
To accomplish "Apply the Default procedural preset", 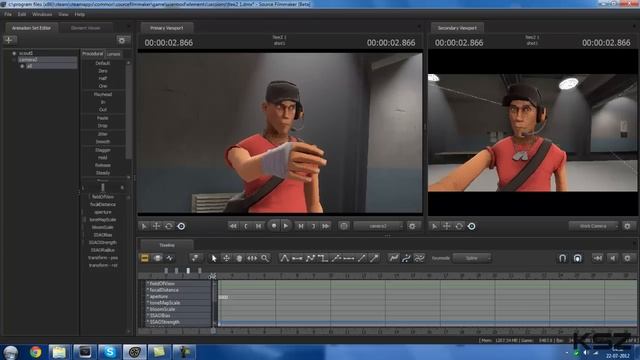I will 103,63.
